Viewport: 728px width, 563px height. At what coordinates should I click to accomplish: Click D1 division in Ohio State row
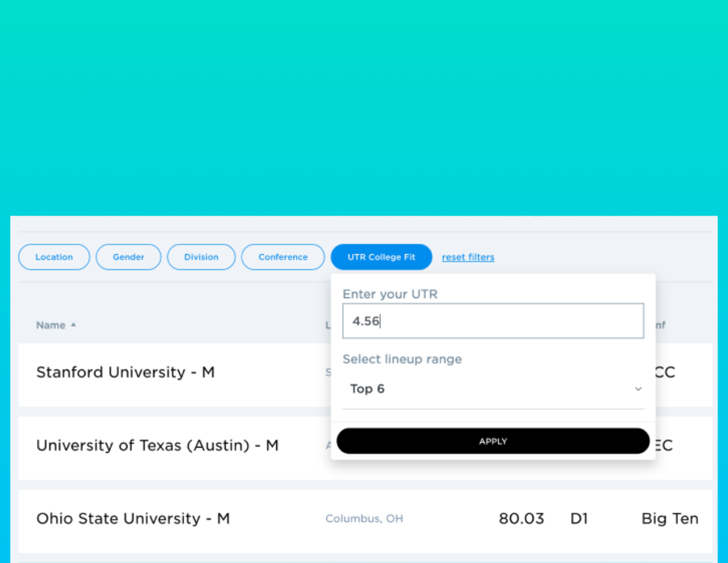point(578,519)
